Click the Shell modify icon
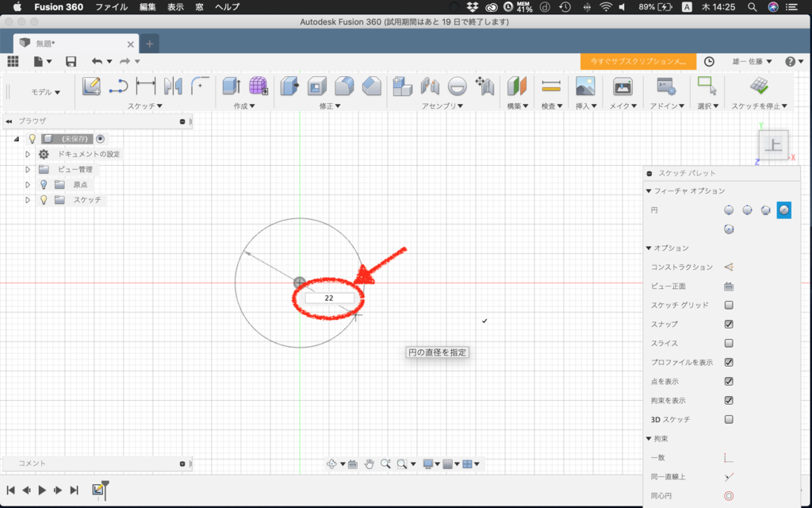Viewport: 812px width, 508px height. coord(317,86)
